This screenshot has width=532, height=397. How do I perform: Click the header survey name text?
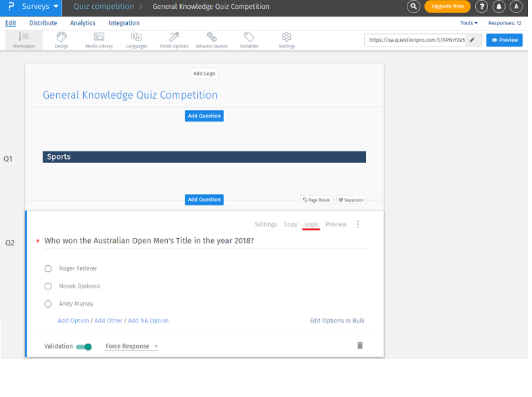(210, 7)
